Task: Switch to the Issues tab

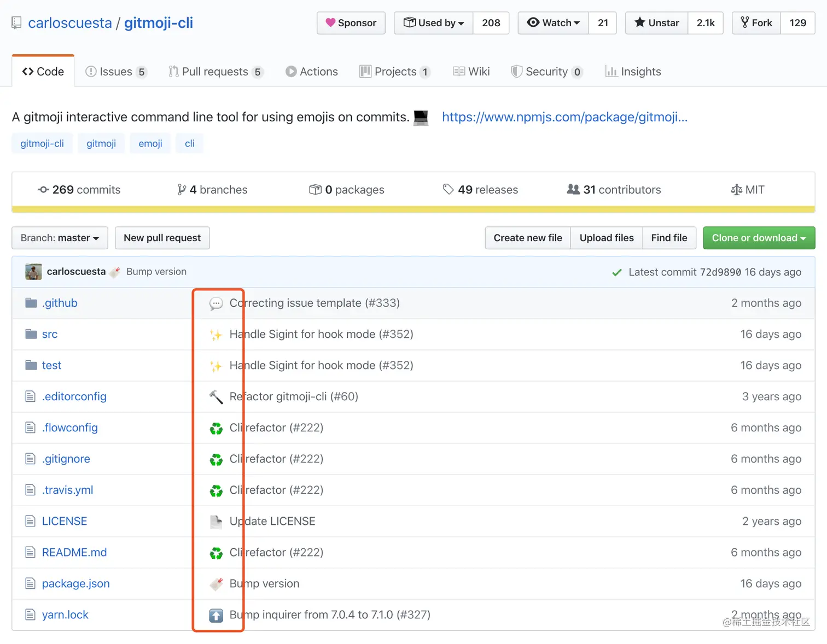Action: pyautogui.click(x=116, y=72)
